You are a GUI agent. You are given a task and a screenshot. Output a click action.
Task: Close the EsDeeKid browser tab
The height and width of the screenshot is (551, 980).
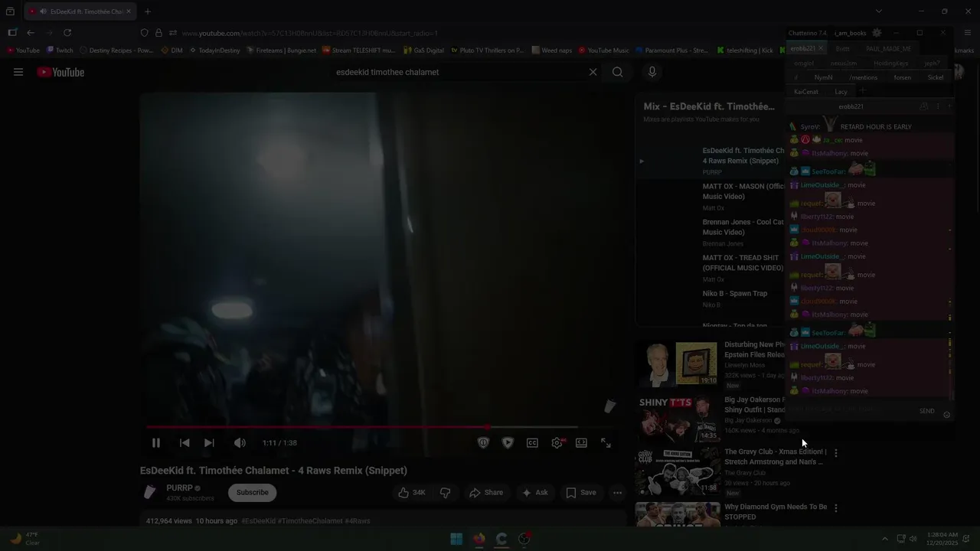(x=129, y=11)
